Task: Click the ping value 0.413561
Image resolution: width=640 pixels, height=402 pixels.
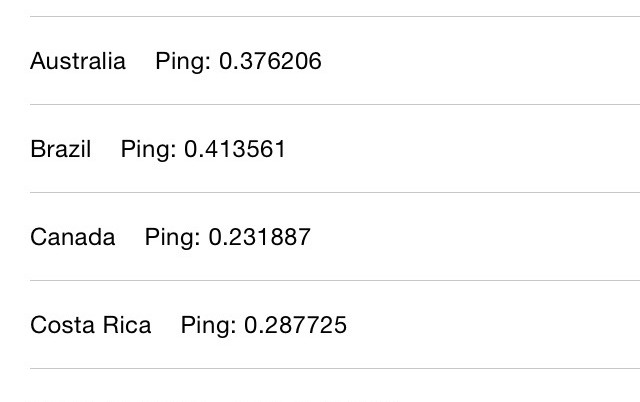Action: click(x=235, y=149)
